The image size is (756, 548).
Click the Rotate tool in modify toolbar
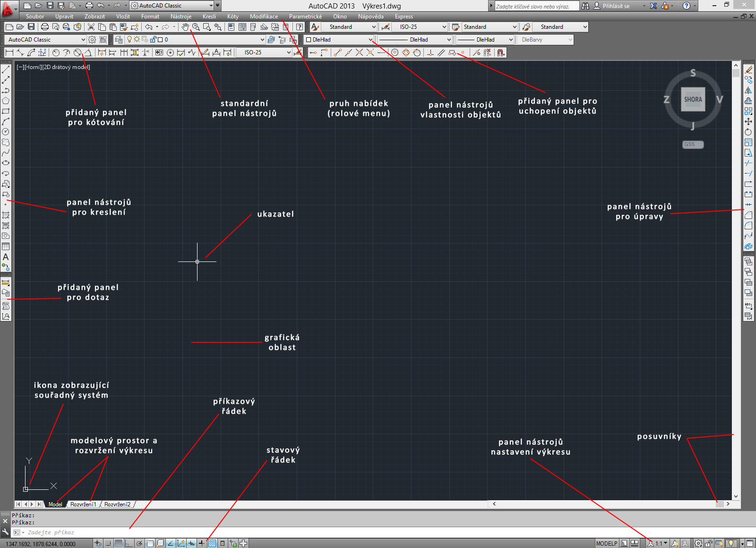[748, 132]
